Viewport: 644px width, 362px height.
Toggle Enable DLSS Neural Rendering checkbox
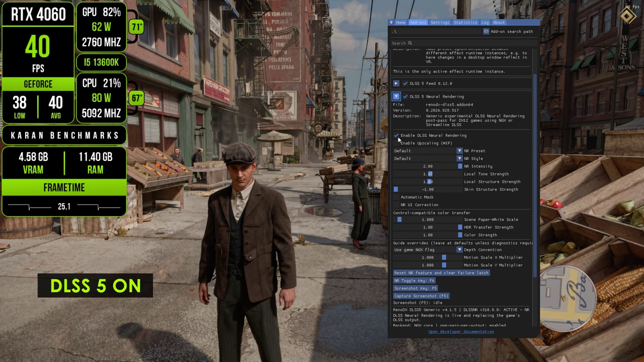pyautogui.click(x=396, y=135)
